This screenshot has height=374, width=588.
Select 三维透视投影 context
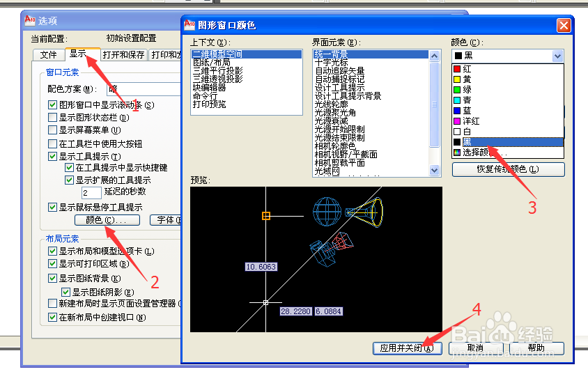(x=218, y=79)
